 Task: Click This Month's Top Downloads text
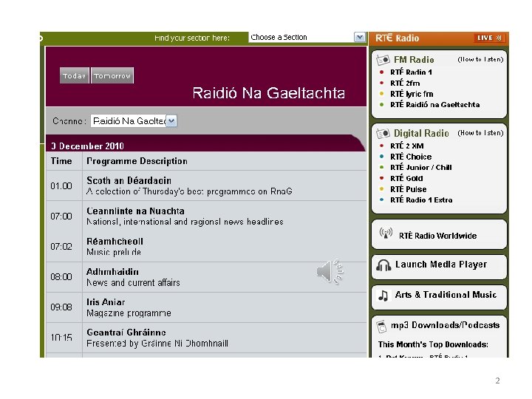[433, 345]
